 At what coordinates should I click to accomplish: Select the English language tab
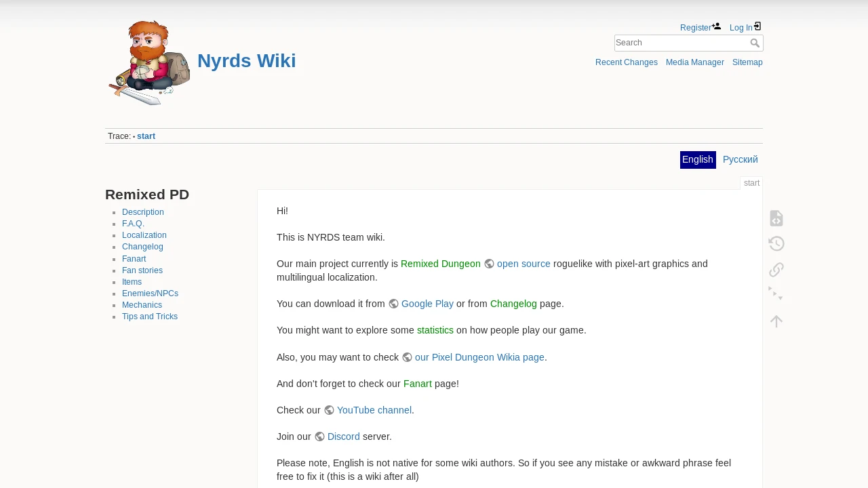[698, 159]
